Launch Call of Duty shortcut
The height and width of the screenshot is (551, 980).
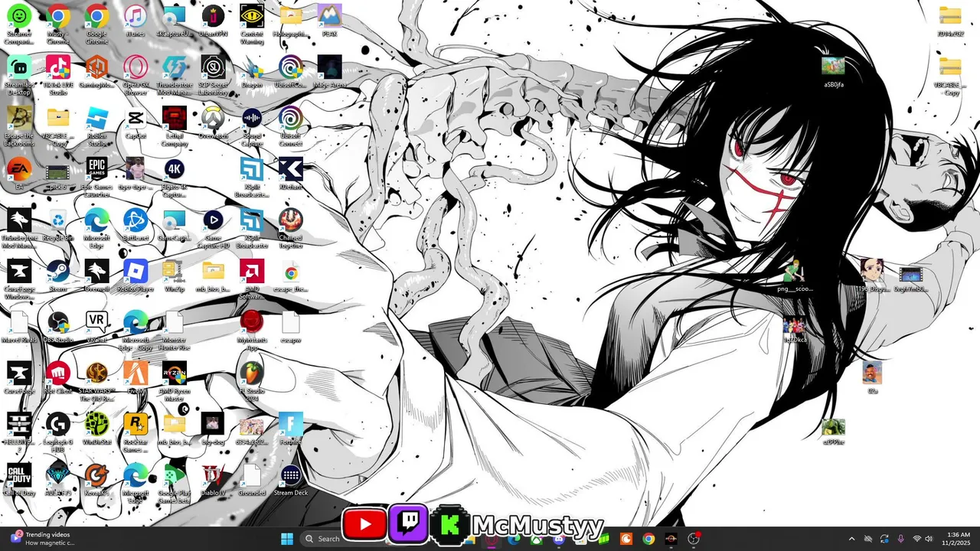tap(19, 480)
